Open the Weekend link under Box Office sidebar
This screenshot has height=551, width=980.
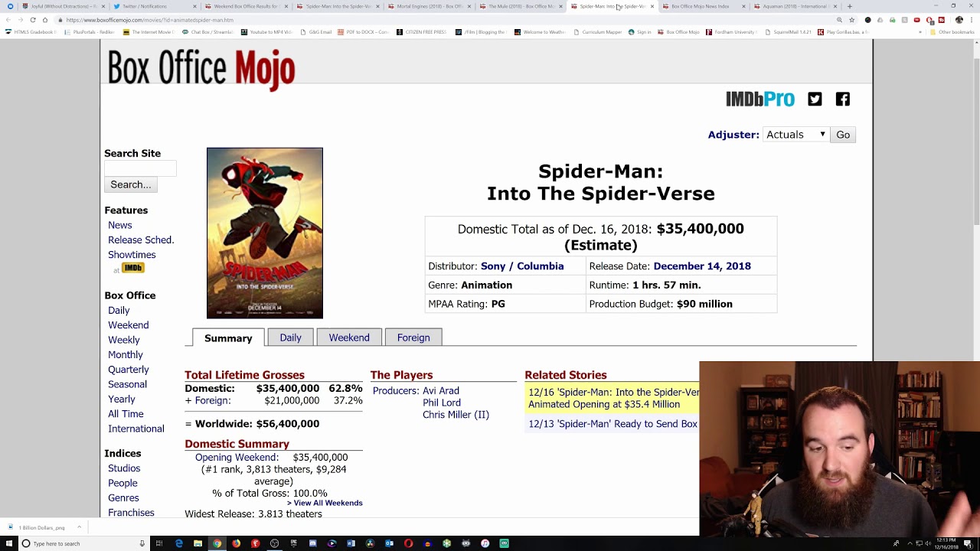tap(129, 325)
